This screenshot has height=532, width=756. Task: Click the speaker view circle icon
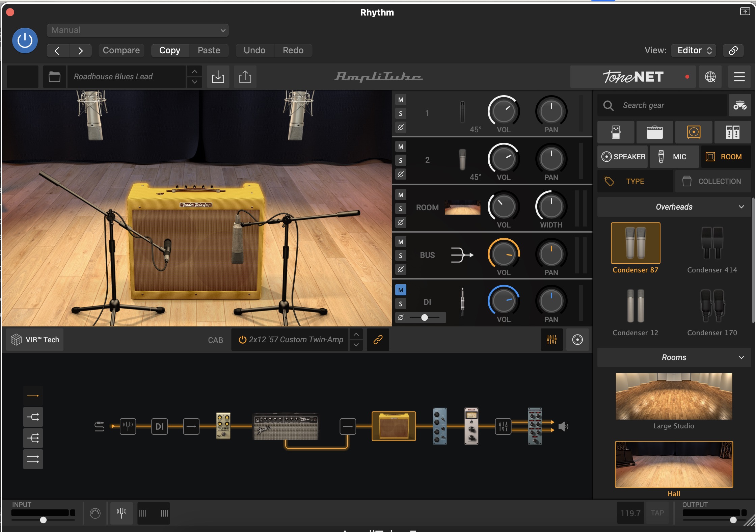(x=577, y=340)
